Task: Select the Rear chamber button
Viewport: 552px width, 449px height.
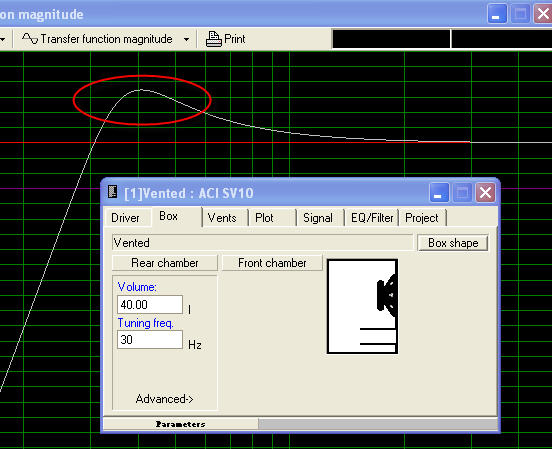Action: 165,263
